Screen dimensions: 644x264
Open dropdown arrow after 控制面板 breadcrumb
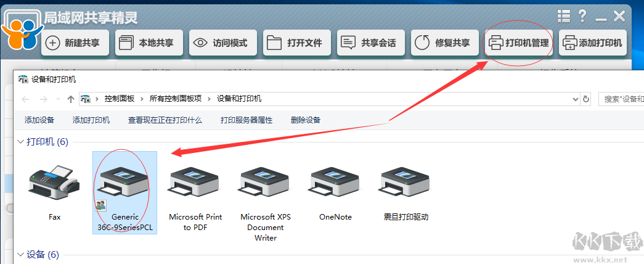click(x=142, y=99)
